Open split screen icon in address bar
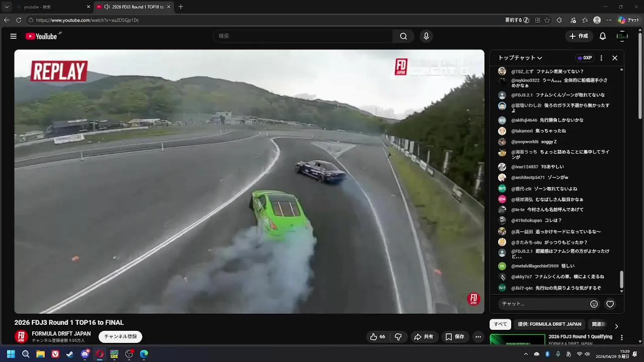This screenshot has height=362, width=644. point(537,20)
